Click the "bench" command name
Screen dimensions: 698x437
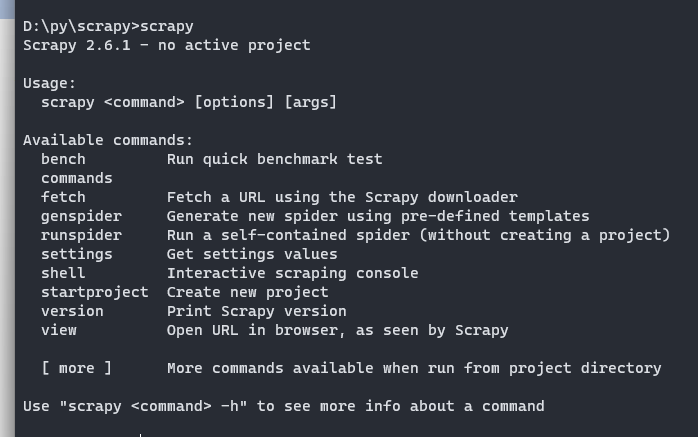click(x=63, y=159)
